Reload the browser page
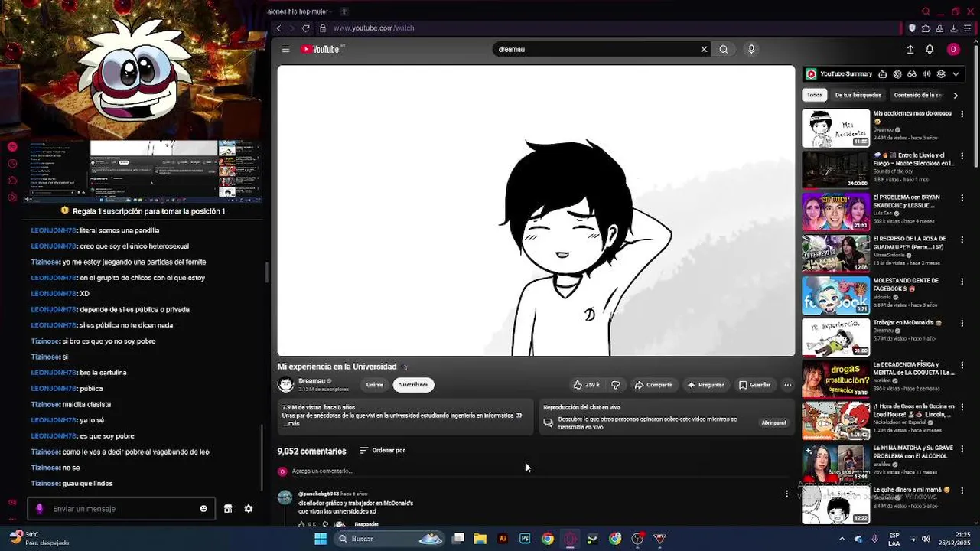 pos(306,28)
